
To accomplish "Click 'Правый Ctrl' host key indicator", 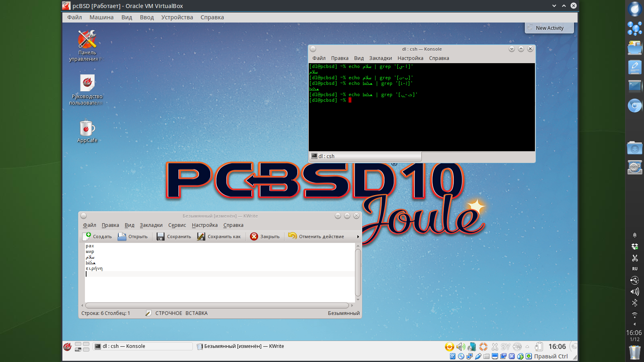I will click(x=551, y=356).
